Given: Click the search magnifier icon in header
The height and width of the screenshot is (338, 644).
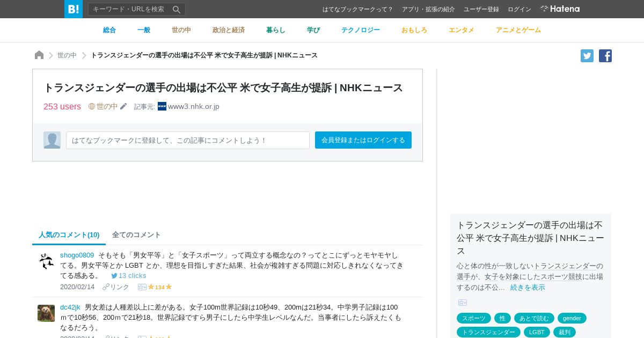Looking at the screenshot, I should click(x=177, y=9).
